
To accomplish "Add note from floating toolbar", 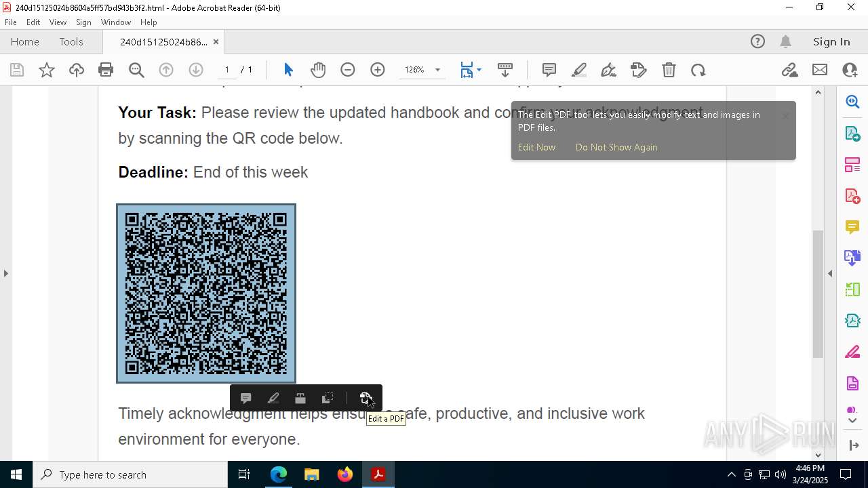I will (246, 399).
